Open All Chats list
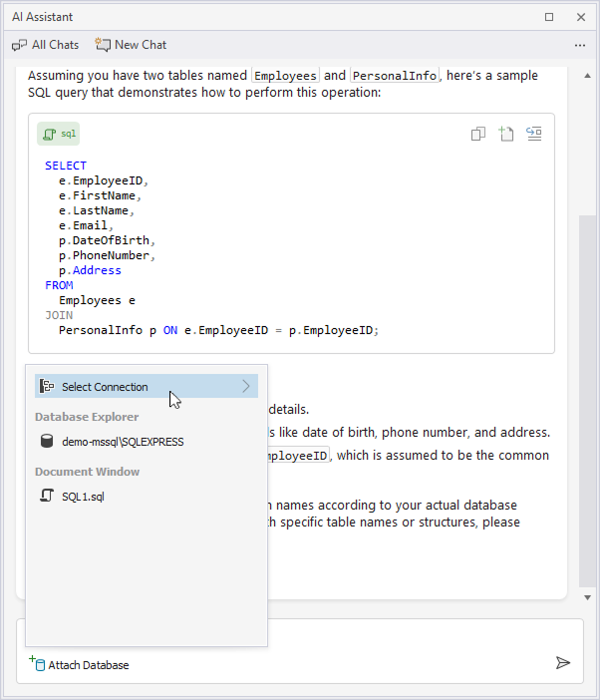This screenshot has width=600, height=700. (x=45, y=45)
